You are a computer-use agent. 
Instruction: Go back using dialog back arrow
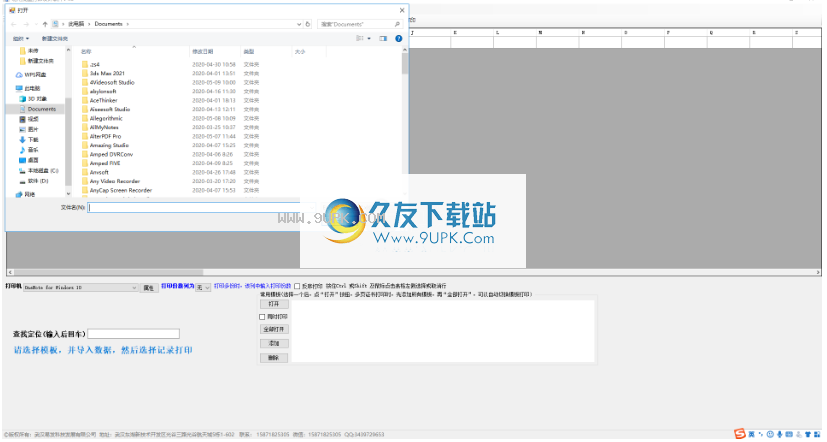coord(14,24)
